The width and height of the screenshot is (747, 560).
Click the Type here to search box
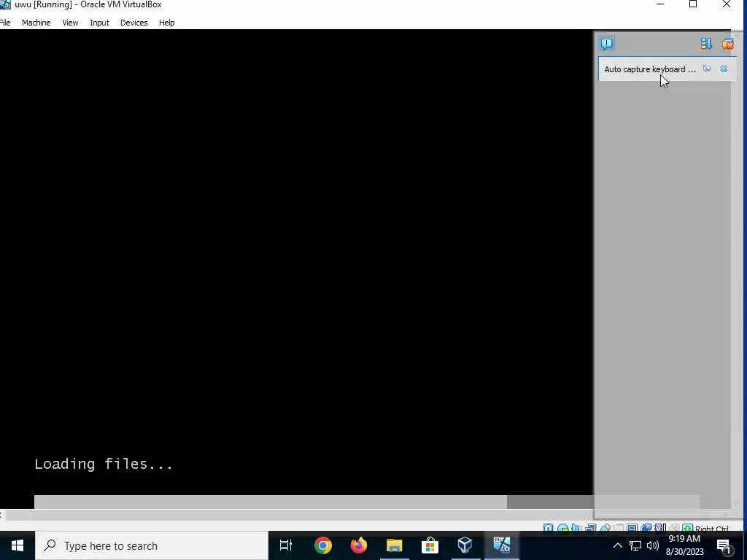152,545
